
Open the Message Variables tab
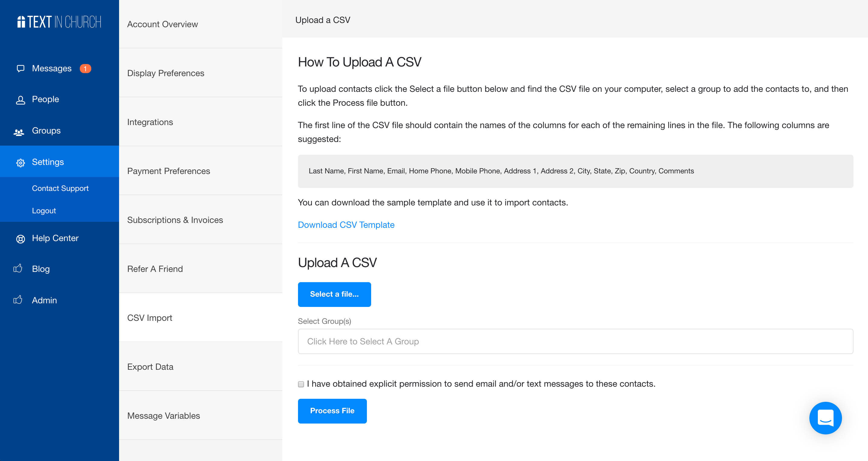click(200, 415)
